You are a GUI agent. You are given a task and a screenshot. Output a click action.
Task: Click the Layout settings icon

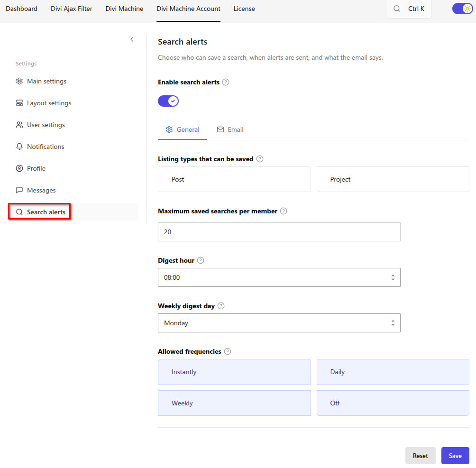pos(19,103)
